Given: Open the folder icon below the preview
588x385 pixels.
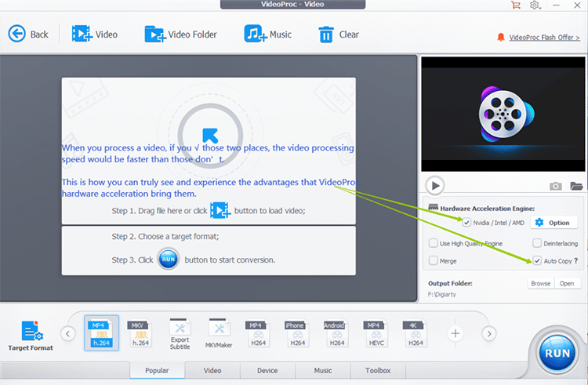Looking at the screenshot, I should pyautogui.click(x=576, y=186).
